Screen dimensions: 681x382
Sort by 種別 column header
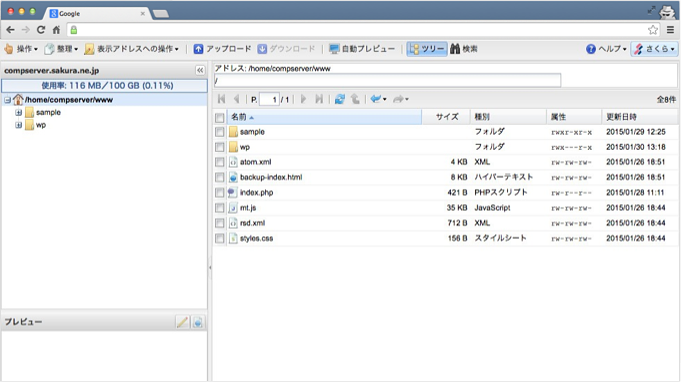tap(508, 117)
